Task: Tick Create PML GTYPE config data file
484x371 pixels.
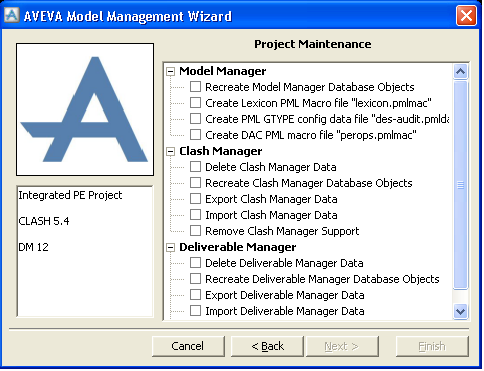Action: (x=195, y=119)
